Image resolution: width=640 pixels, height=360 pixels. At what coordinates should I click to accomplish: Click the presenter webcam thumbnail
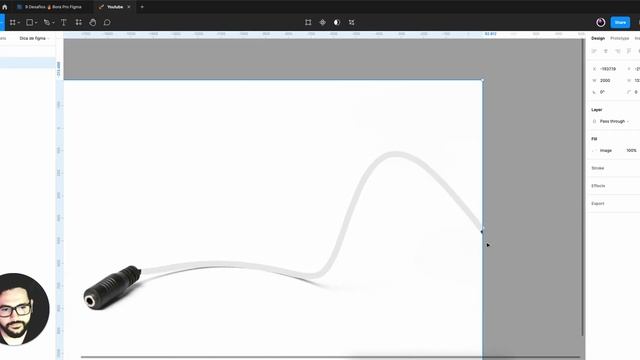23,309
